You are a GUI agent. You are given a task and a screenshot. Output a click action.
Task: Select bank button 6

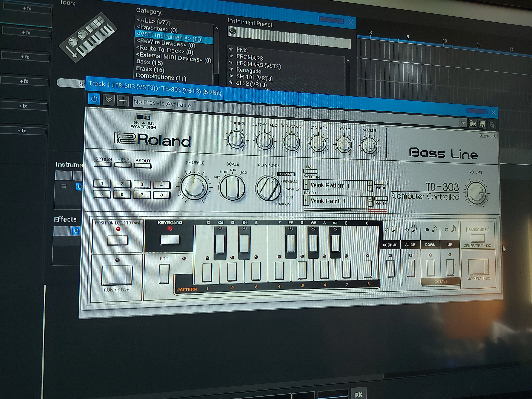pyautogui.click(x=122, y=194)
